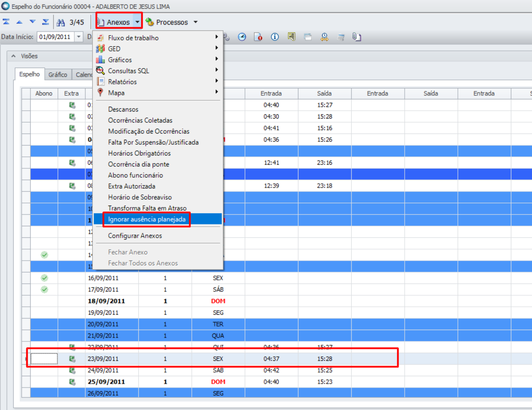Viewport: 532px width, 410px height.
Task: Switch to the Gráfico tab
Action: pos(58,75)
